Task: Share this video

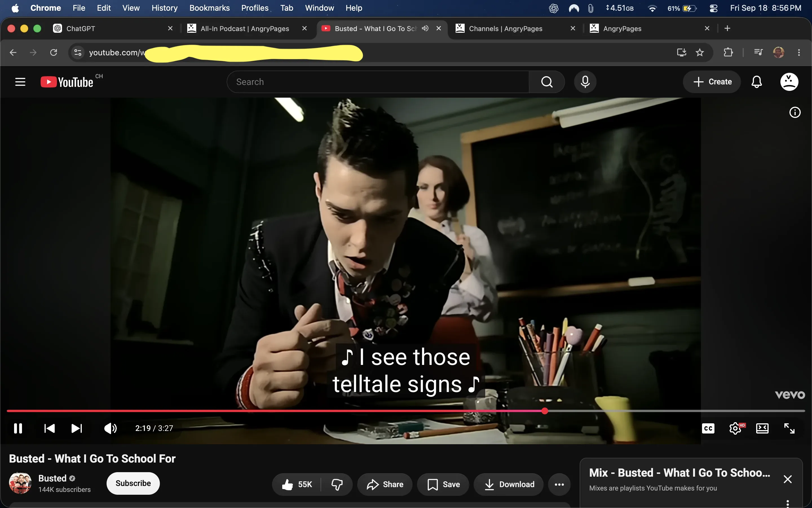Action: [x=385, y=484]
